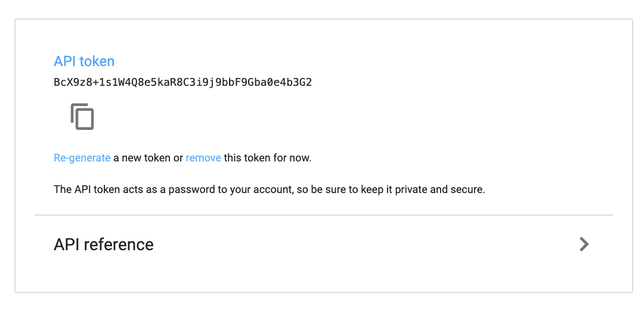Click the middle of the API reference row

323,244
